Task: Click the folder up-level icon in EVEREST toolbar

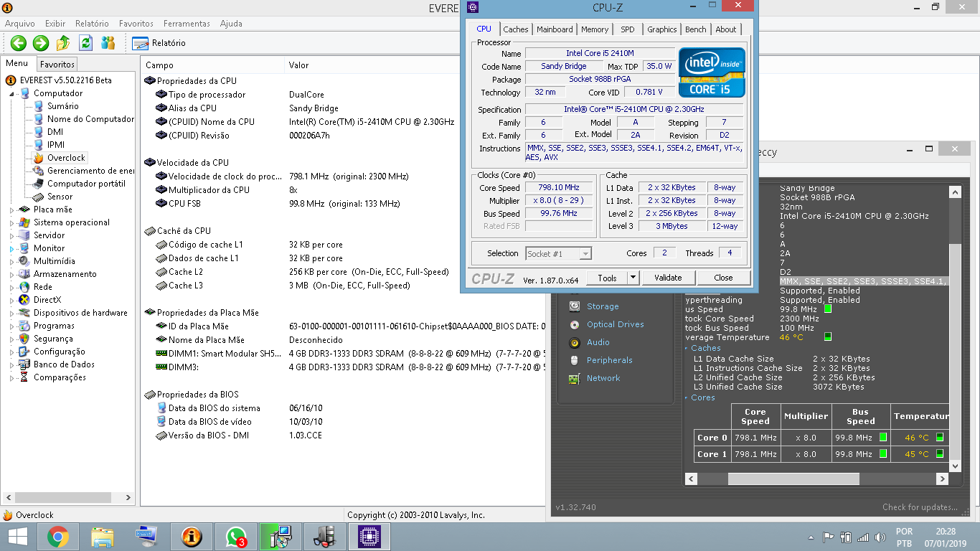Action: (63, 43)
